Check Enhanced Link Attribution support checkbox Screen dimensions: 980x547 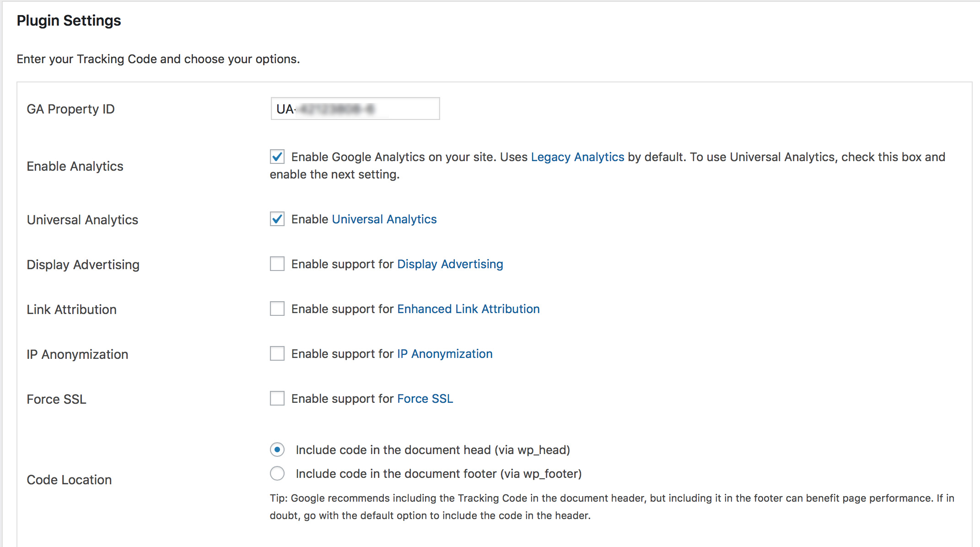277,309
